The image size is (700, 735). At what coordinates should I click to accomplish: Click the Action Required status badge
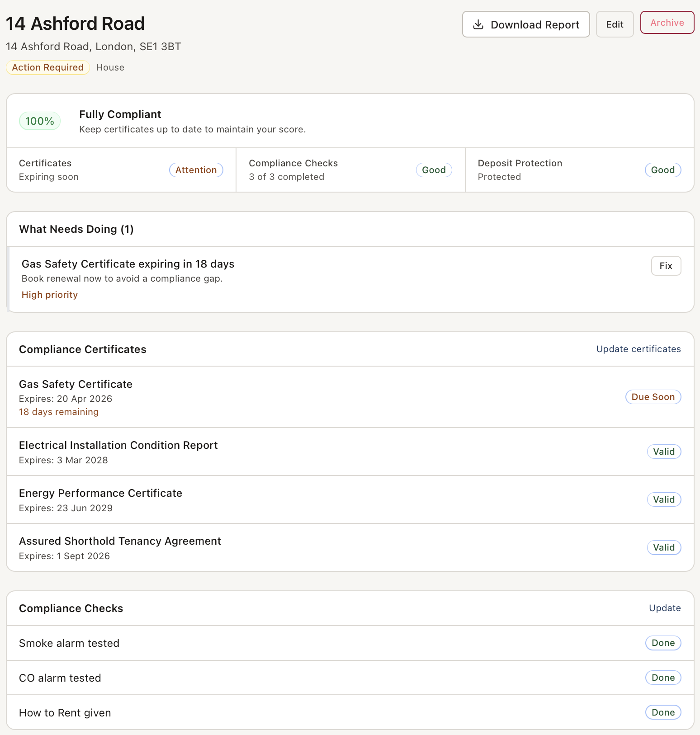click(48, 67)
